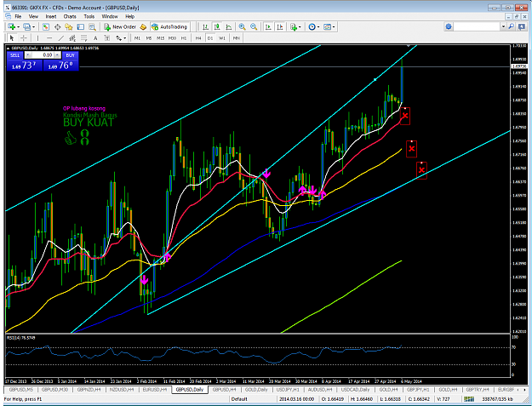
Task: Click the one-click SELL button
Action: coord(14,55)
